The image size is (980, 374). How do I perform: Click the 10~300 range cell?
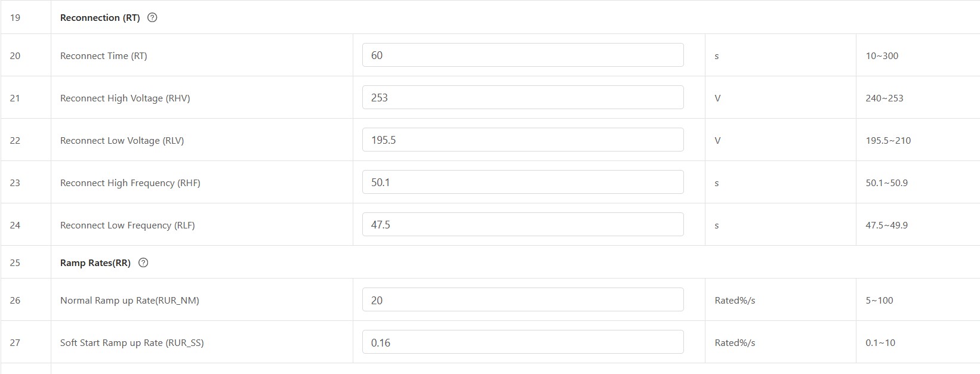tap(882, 56)
